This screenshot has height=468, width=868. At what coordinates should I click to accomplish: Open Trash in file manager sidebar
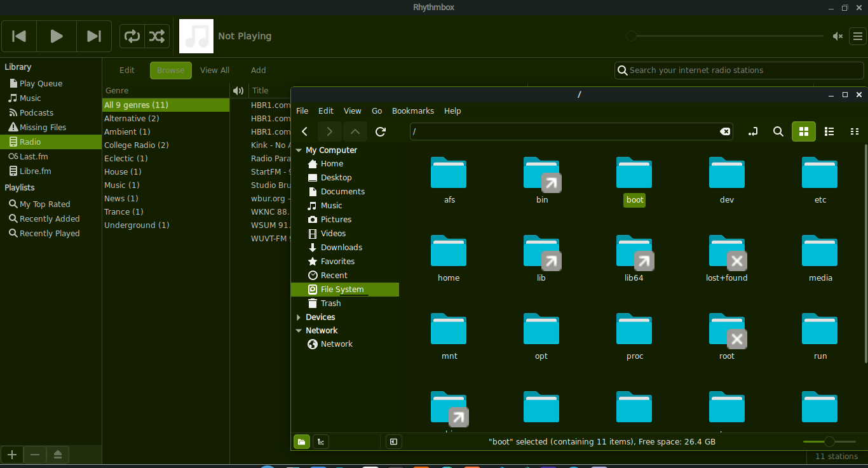point(345,304)
